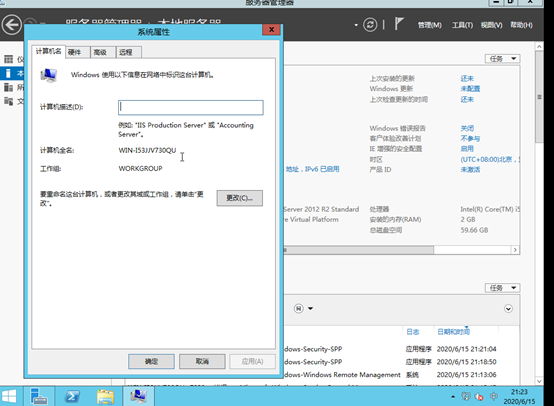The height and width of the screenshot is (406, 554).
Task: Open the 工具(T) menu
Action: click(x=462, y=25)
